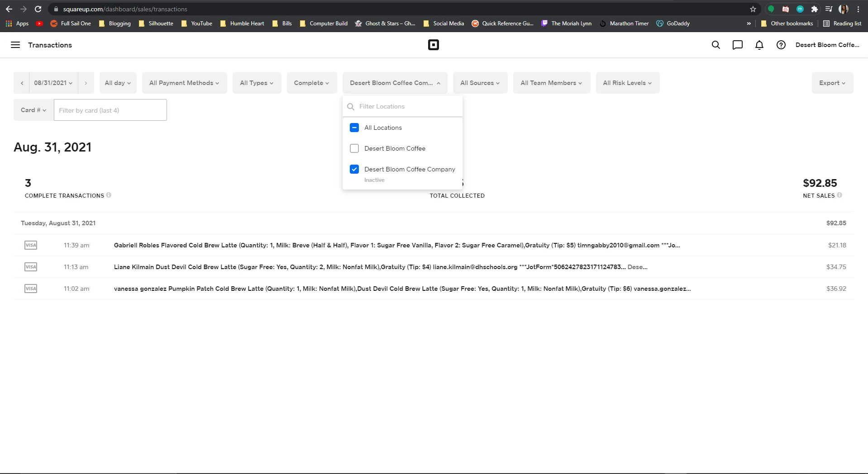Open the navigation hamburger menu
The image size is (868, 474).
point(15,45)
